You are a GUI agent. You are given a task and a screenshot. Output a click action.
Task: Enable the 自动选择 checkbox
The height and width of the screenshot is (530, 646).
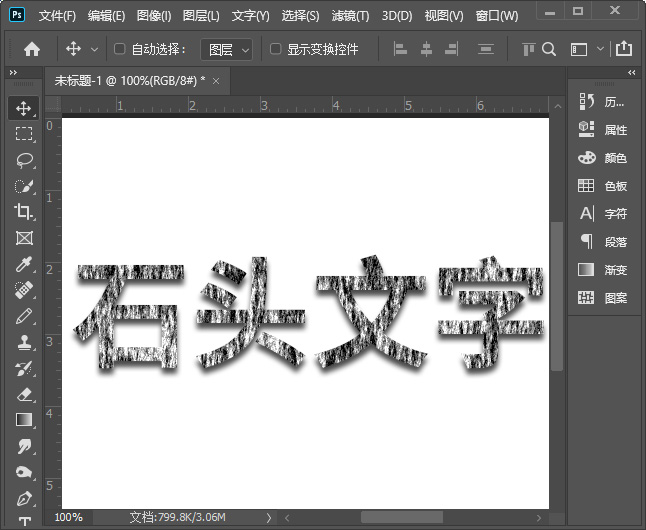(119, 49)
